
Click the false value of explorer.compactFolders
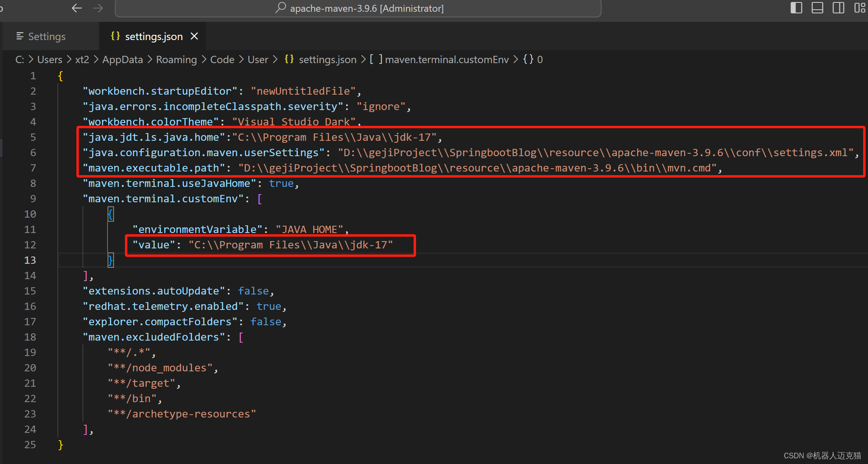pos(266,322)
